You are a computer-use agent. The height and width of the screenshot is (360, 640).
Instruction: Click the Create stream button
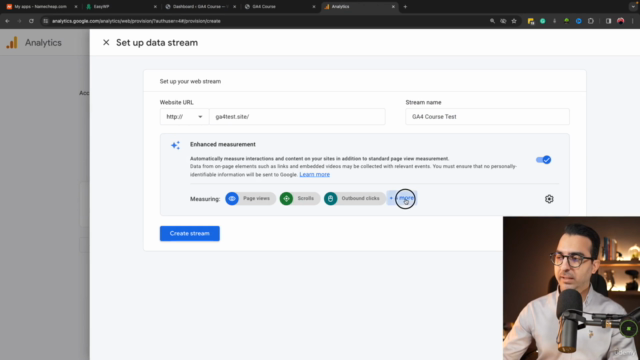pyautogui.click(x=190, y=233)
